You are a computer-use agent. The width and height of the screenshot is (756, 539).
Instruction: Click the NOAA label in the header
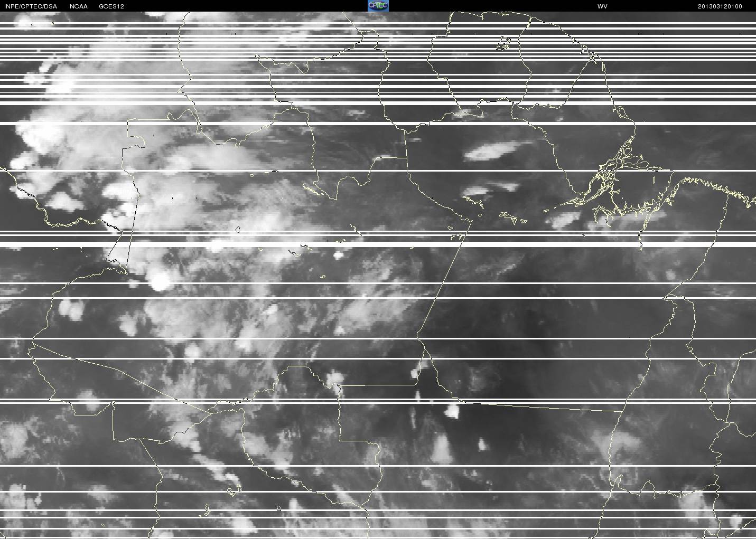point(79,6)
